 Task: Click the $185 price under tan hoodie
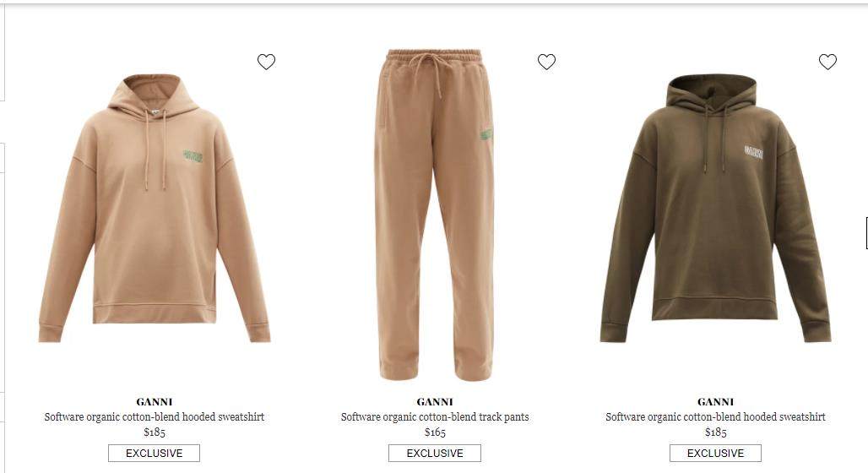pos(154,432)
